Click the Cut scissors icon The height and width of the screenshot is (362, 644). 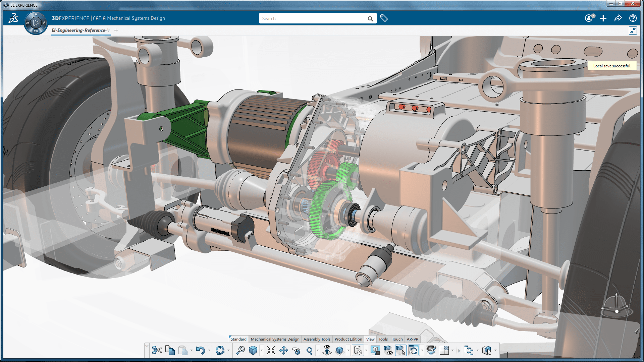pyautogui.click(x=157, y=350)
